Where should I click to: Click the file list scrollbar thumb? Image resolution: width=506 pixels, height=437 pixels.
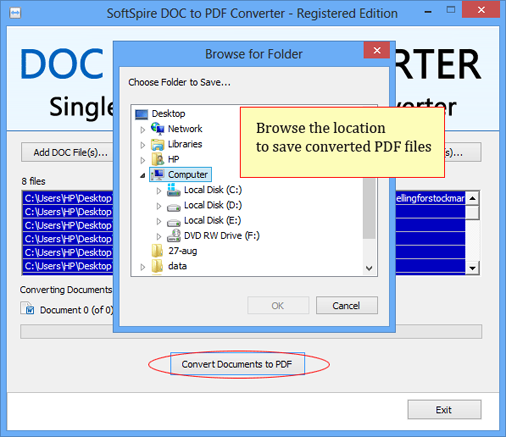[x=472, y=213]
